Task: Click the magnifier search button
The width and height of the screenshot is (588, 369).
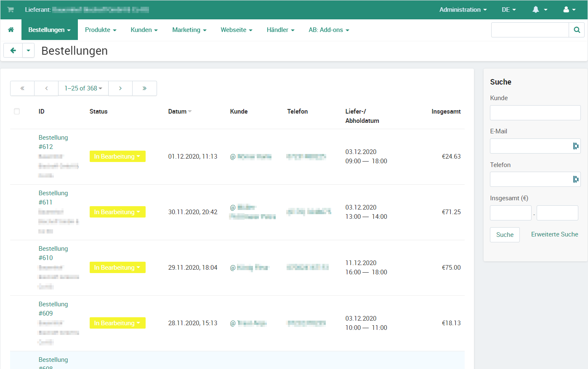Action: pyautogui.click(x=577, y=30)
